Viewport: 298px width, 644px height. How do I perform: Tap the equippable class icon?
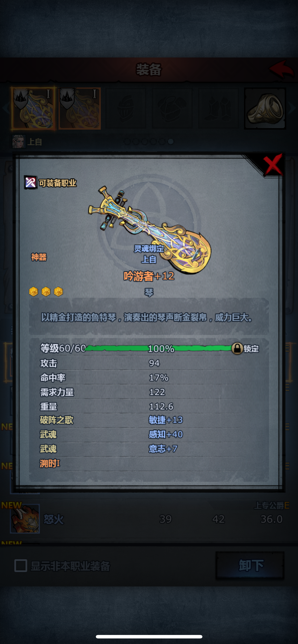31,182
